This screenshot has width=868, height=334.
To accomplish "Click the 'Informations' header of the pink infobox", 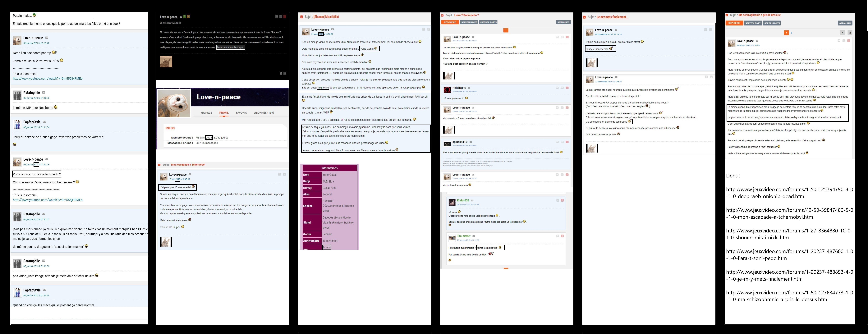I will (330, 168).
